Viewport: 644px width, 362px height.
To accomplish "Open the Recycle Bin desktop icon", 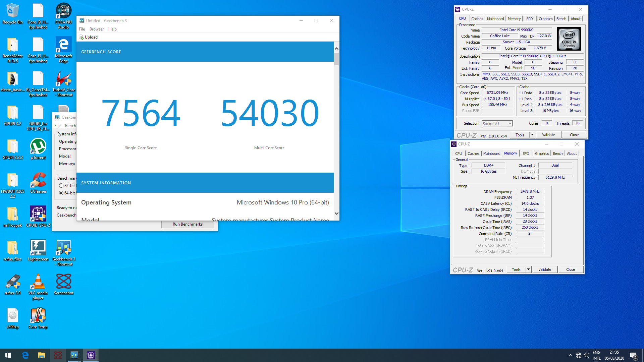I will point(13,14).
